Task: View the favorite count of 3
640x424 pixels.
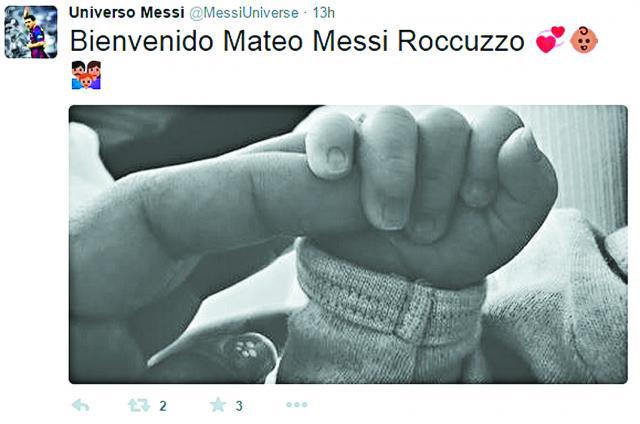Action: click(239, 406)
